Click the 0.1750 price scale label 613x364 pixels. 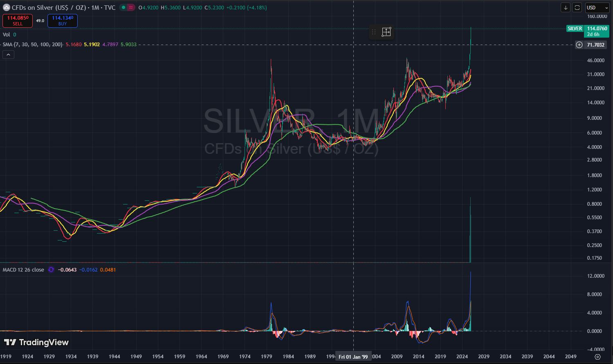pos(594,258)
